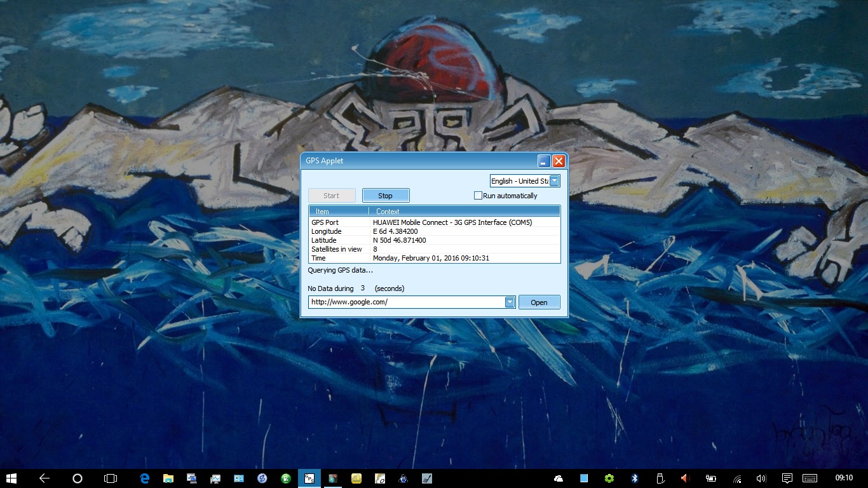Open the URL dropdown arrow
Viewport: 868px width, 488px height.
point(510,302)
